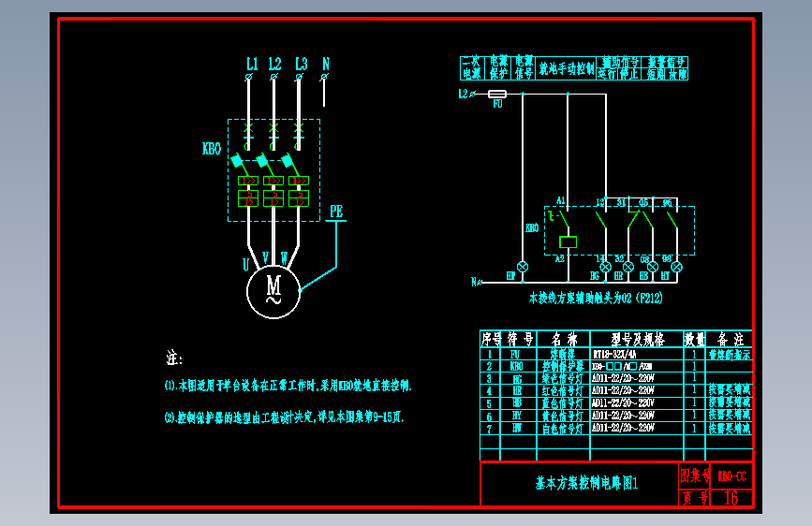Select contact terminal label 31
The width and height of the screenshot is (812, 526).
click(x=620, y=202)
